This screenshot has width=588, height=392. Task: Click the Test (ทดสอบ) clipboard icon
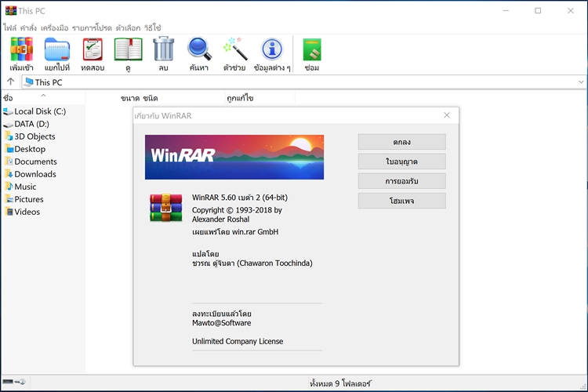pyautogui.click(x=93, y=49)
